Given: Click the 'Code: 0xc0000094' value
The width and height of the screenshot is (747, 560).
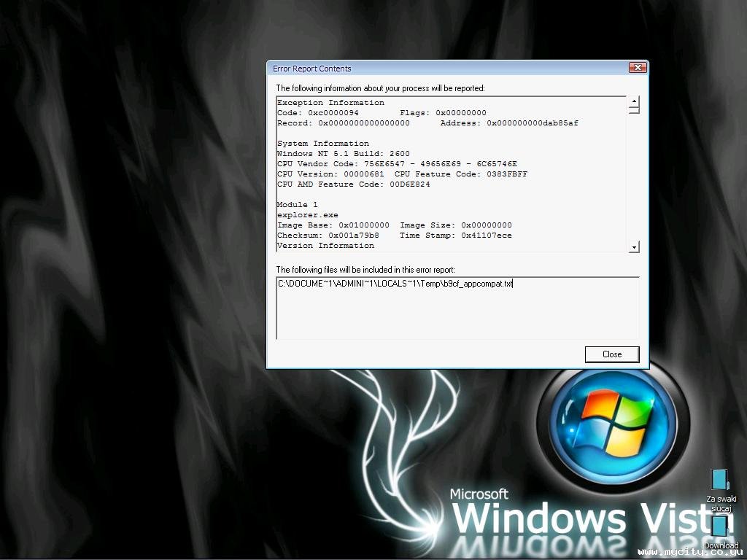Looking at the screenshot, I should click(318, 113).
